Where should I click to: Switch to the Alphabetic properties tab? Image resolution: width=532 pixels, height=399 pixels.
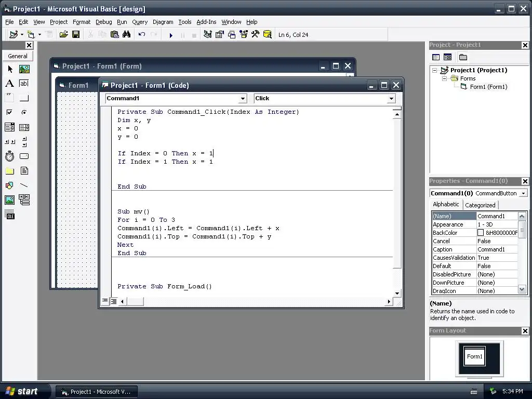click(446, 204)
